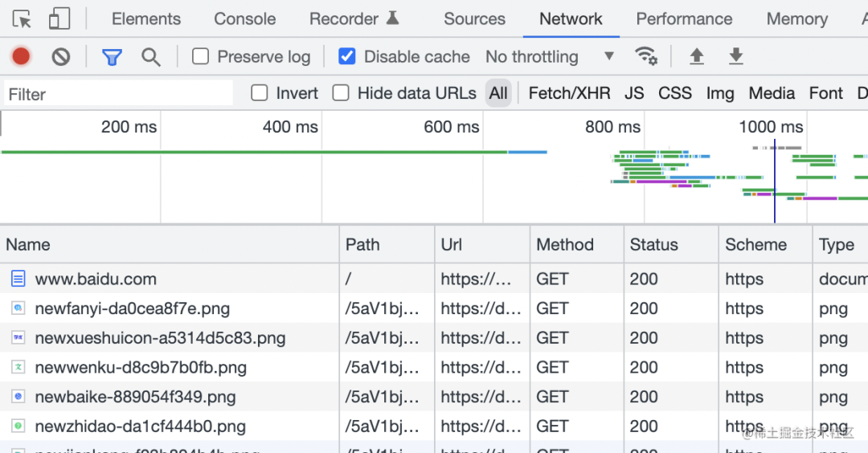
Task: Open the Memory tab
Action: click(x=797, y=18)
